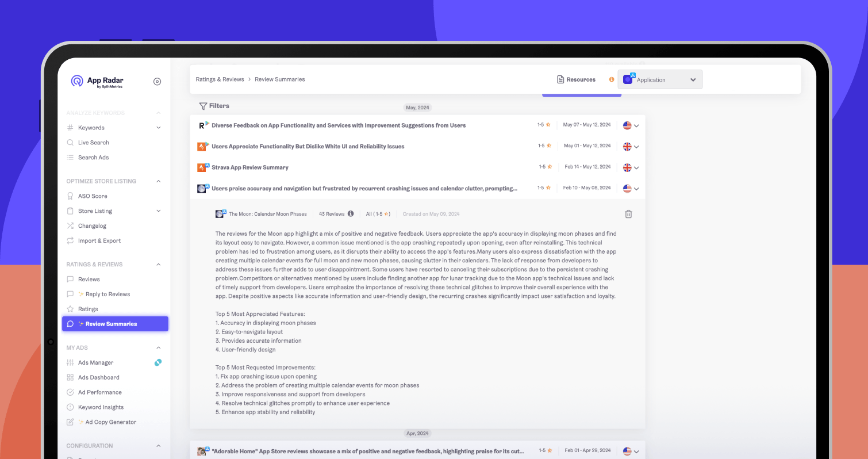Open Strava App Review Summary title
This screenshot has width=868, height=459.
250,168
